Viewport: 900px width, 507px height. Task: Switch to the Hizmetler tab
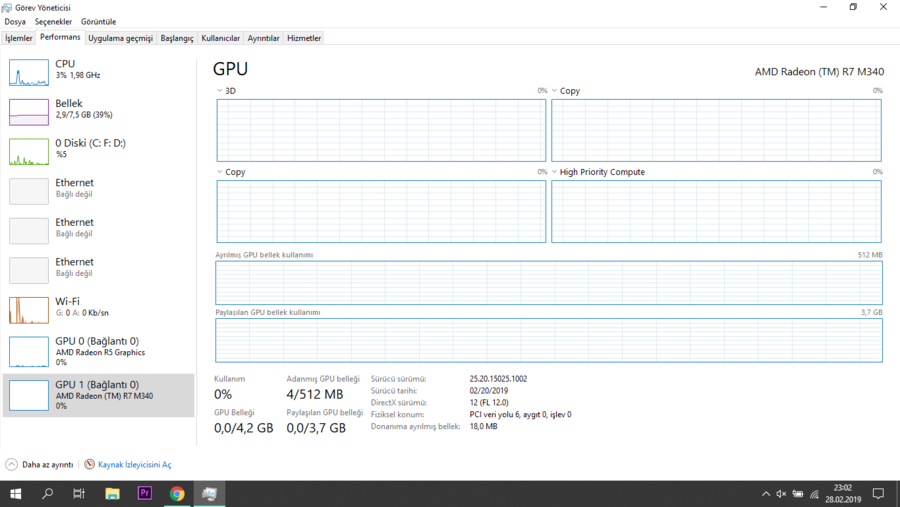304,38
